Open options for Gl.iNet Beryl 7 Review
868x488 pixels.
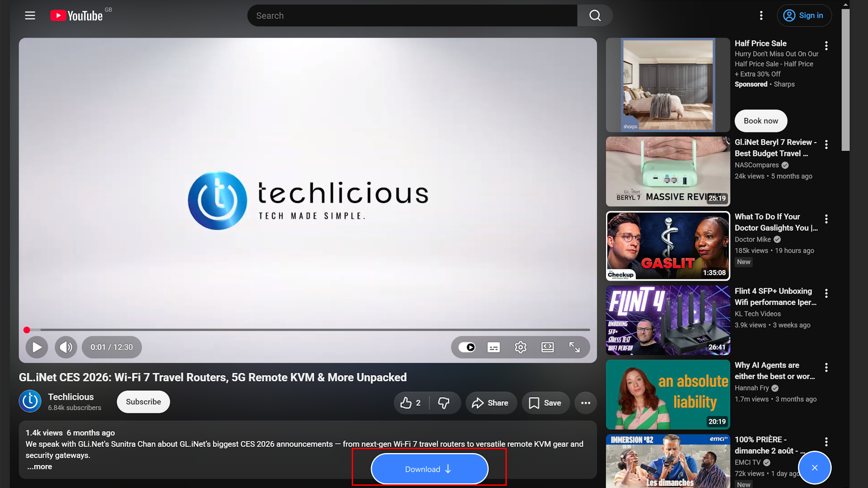tap(826, 145)
